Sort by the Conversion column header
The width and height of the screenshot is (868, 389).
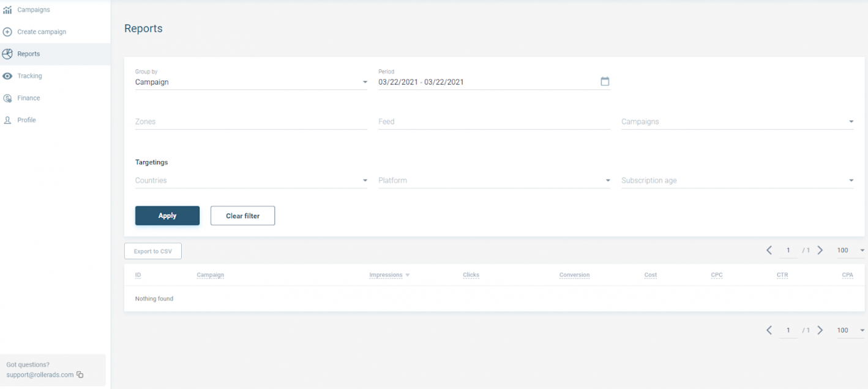coord(574,275)
